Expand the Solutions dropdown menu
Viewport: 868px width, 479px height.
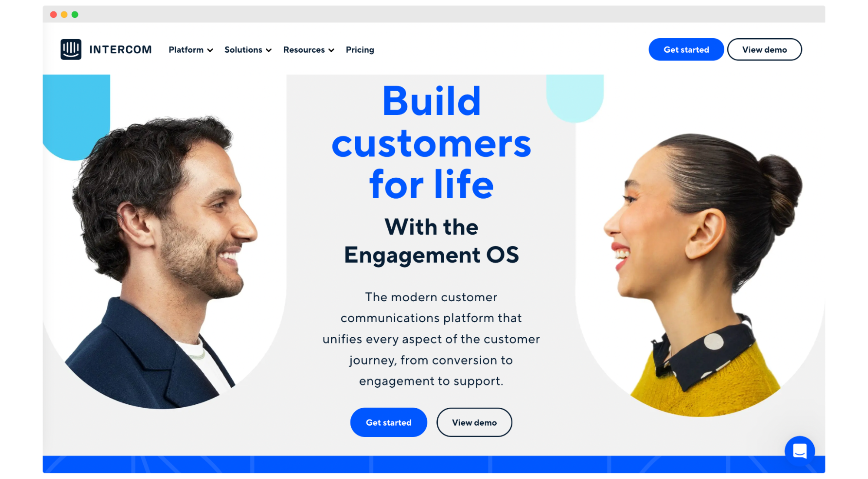247,50
